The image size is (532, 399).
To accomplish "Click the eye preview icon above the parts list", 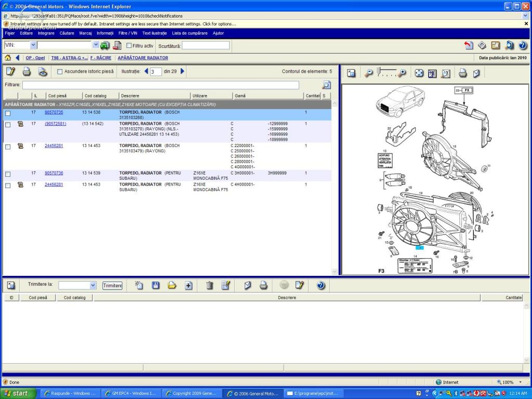I will coord(43,72).
